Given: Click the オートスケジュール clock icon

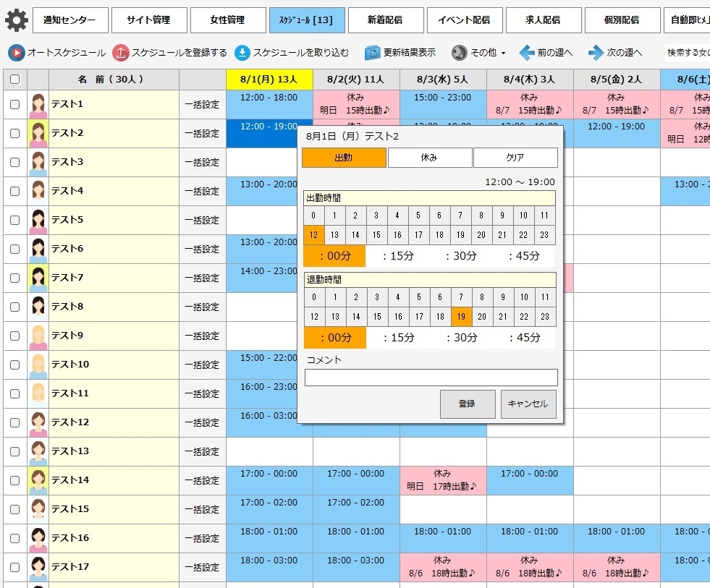Looking at the screenshot, I should coord(16,53).
